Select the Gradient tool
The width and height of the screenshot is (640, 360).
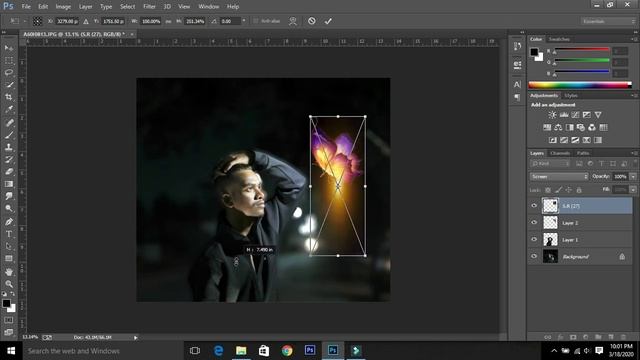pyautogui.click(x=9, y=184)
